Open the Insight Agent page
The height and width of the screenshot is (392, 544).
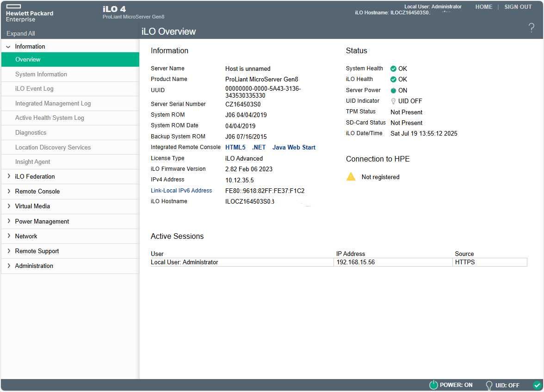tap(70, 162)
